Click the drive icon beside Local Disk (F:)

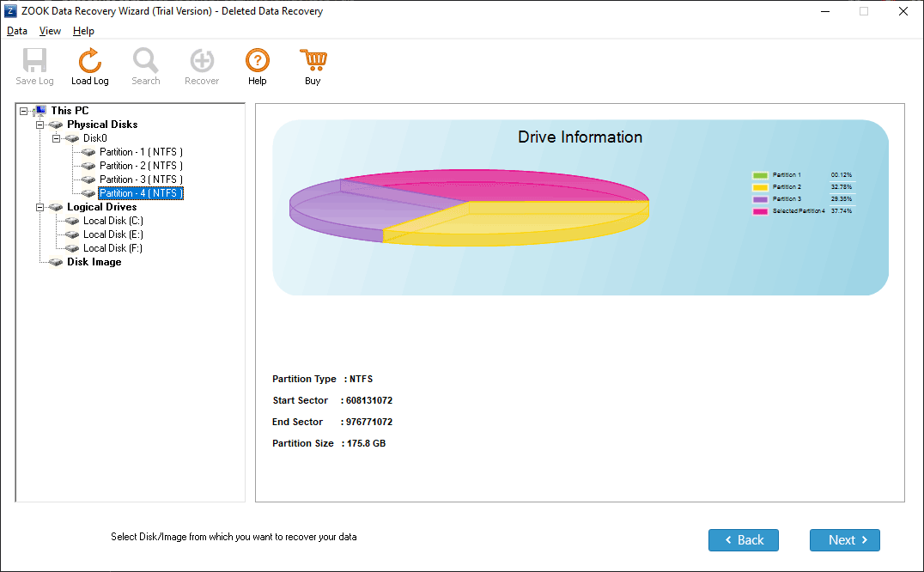(x=72, y=248)
